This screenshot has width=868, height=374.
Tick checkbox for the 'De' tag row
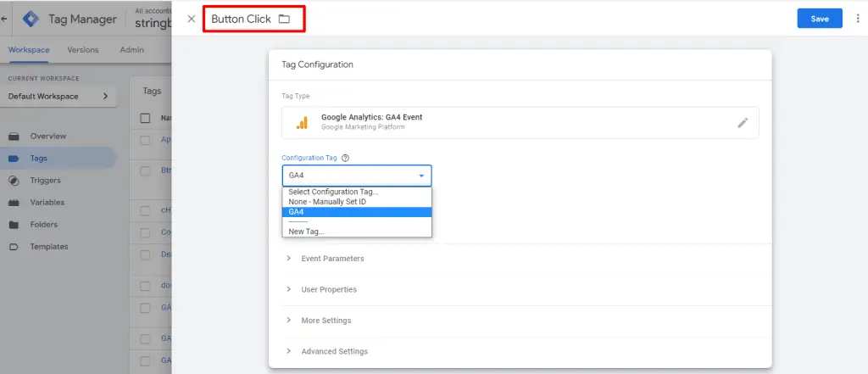click(x=145, y=255)
